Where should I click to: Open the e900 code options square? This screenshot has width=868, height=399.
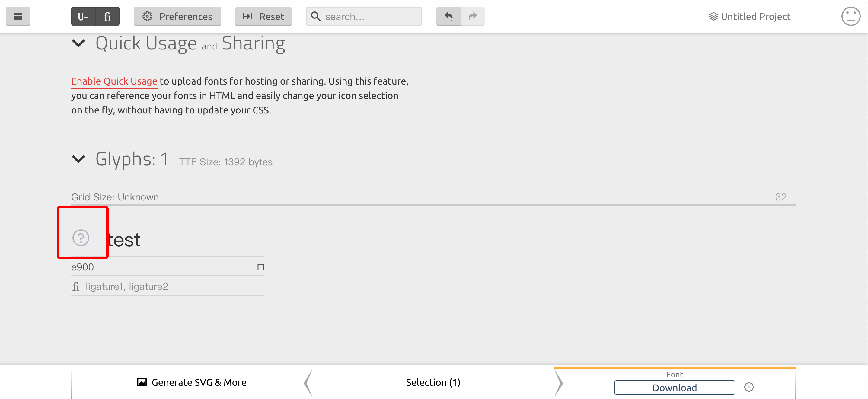(260, 267)
